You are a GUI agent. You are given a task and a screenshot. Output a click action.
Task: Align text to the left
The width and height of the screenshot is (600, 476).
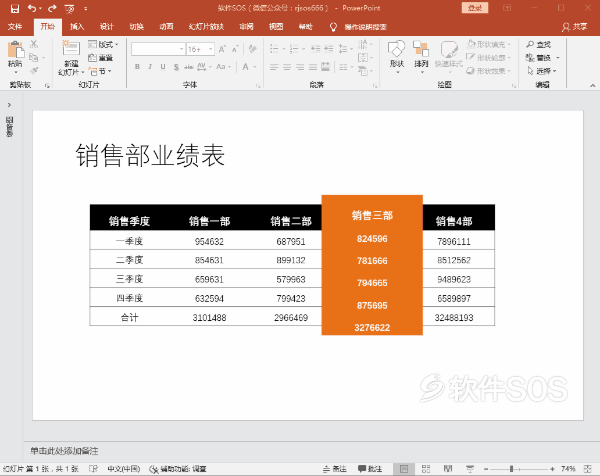(x=274, y=67)
